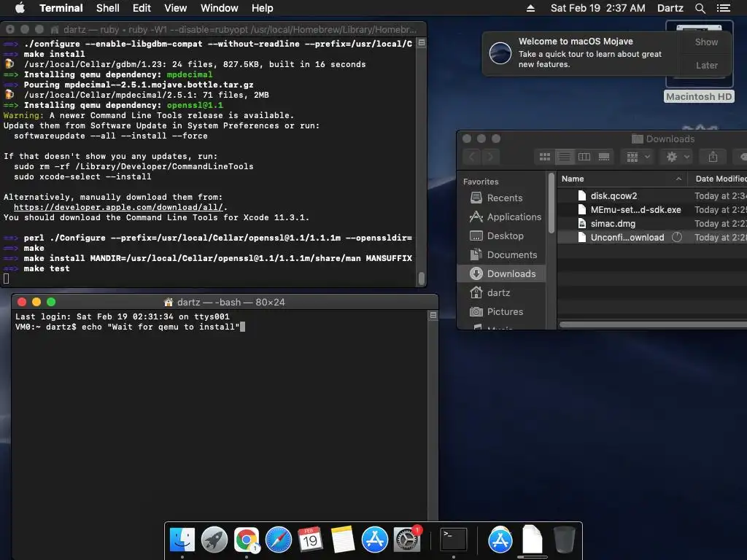Click split pane icon in brew terminal
Image resolution: width=747 pixels, height=560 pixels.
tap(422, 43)
